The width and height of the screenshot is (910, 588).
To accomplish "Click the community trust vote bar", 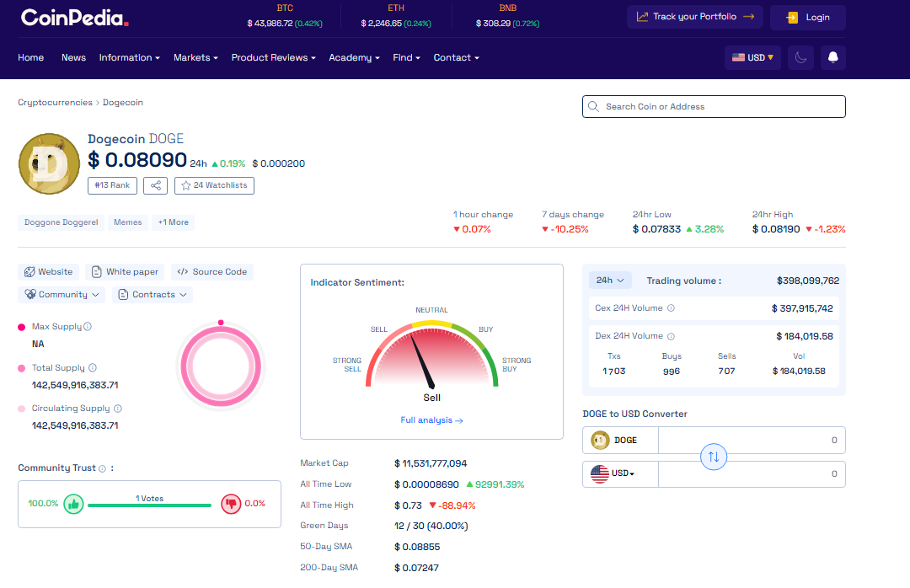I will [149, 505].
